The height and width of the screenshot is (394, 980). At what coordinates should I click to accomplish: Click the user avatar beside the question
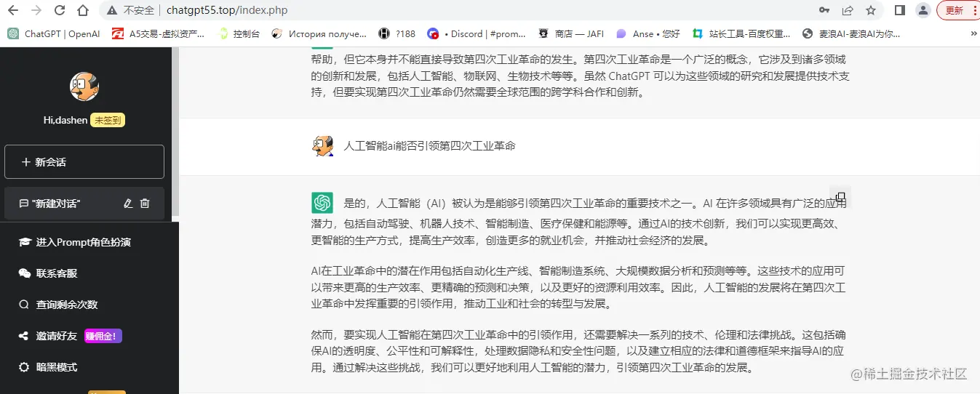click(322, 145)
